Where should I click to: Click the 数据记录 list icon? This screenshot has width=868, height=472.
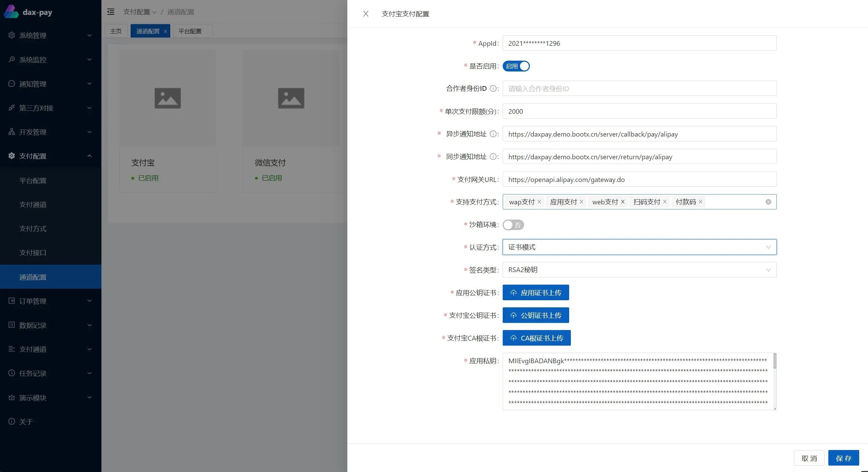tap(12, 325)
